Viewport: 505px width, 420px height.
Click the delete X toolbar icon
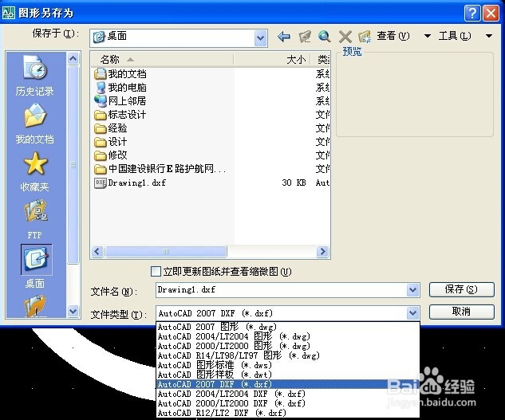pyautogui.click(x=345, y=37)
